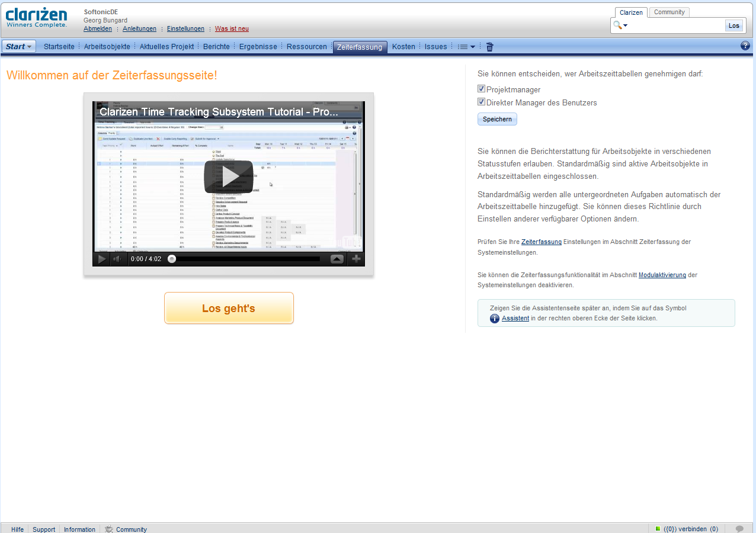This screenshot has width=756, height=533.
Task: Click the Willkommen auf der Zeiterfassungsseite heading
Action: (x=111, y=75)
